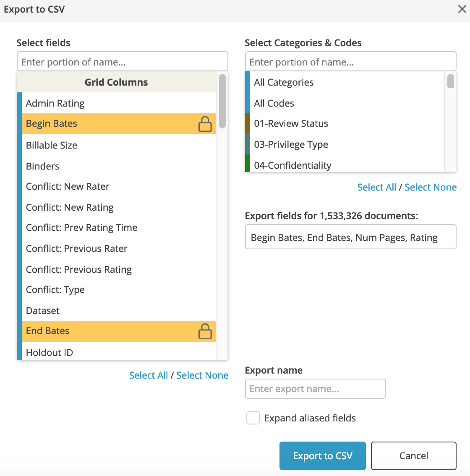The height and width of the screenshot is (476, 470).
Task: Select the 03-Privilege Type category
Action: (x=345, y=144)
